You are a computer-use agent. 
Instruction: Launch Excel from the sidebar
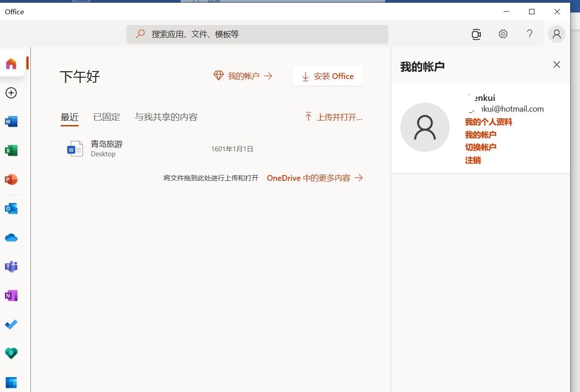coord(11,150)
